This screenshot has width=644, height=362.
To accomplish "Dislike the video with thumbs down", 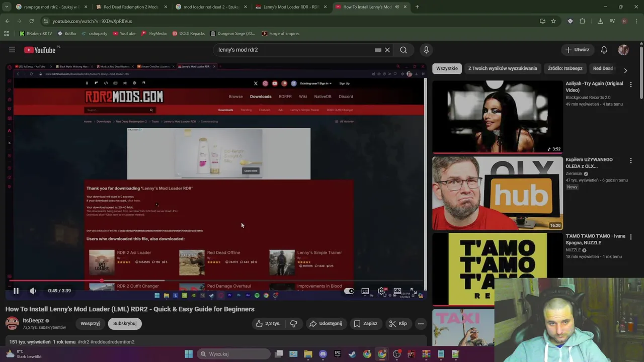I will point(294,324).
